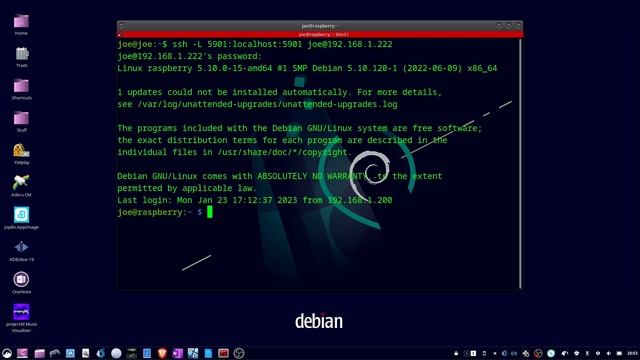
Task: Click the lock icon in system tray
Action: (456, 353)
